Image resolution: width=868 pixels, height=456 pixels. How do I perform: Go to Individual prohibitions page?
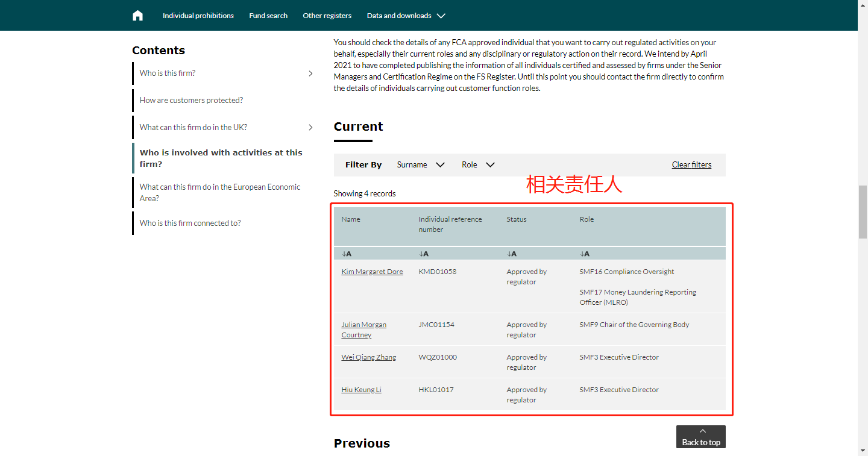pyautogui.click(x=198, y=16)
